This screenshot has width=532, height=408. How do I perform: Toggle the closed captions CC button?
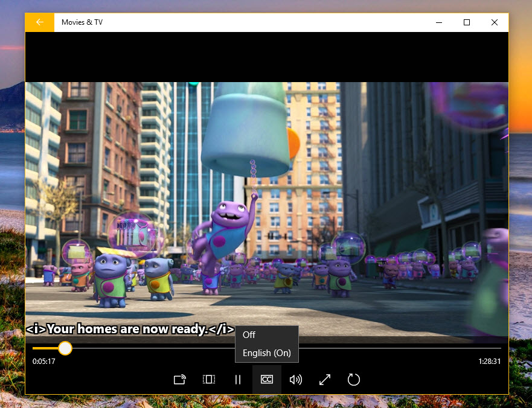point(267,379)
